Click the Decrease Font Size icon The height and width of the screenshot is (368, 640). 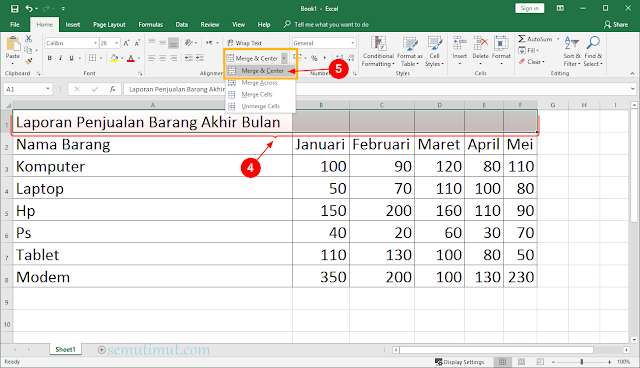(x=137, y=43)
